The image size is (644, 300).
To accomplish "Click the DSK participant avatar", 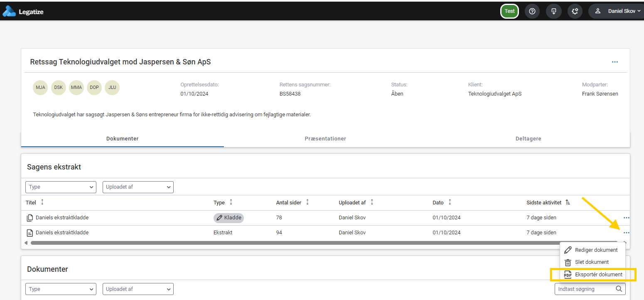I will coord(59,88).
